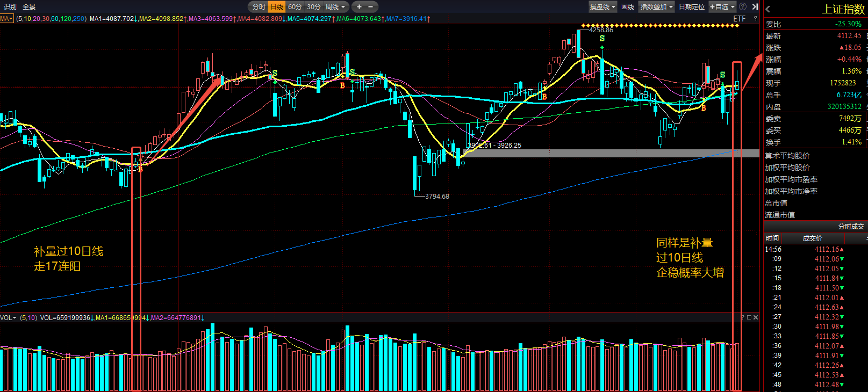
Task: Collapse right panel with arrow-bar icon
Action: pos(755,7)
